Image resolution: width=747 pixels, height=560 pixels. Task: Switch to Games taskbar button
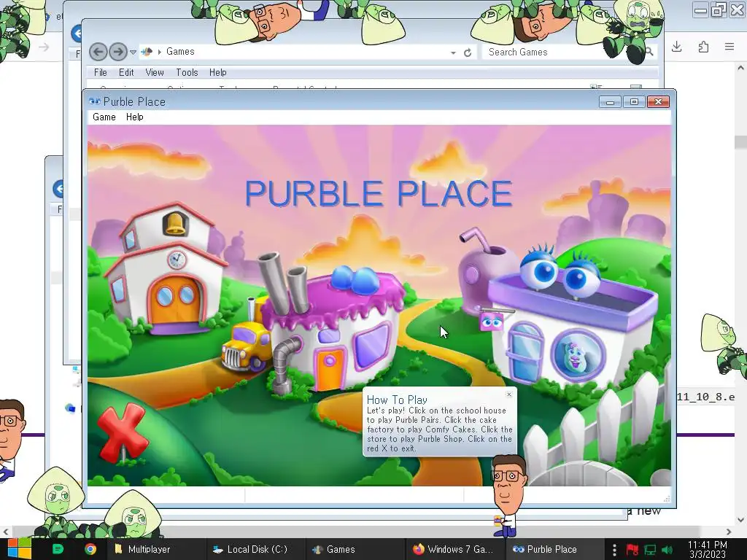[354, 549]
